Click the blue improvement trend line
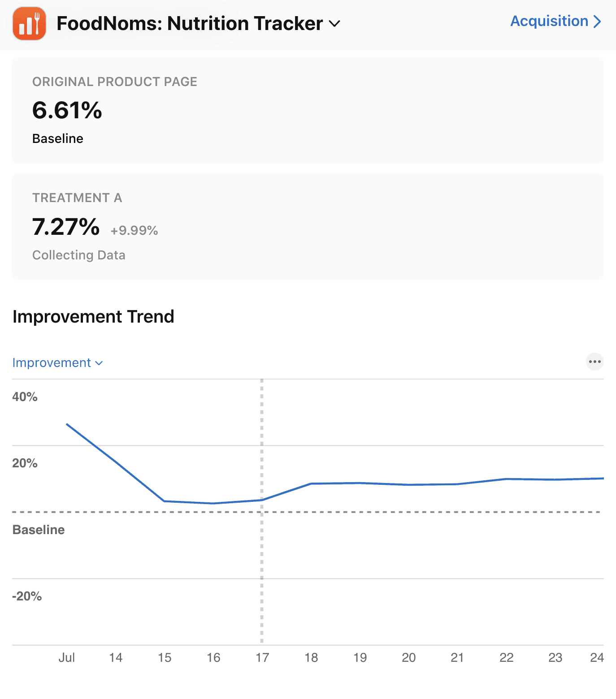The height and width of the screenshot is (699, 616). point(403,485)
